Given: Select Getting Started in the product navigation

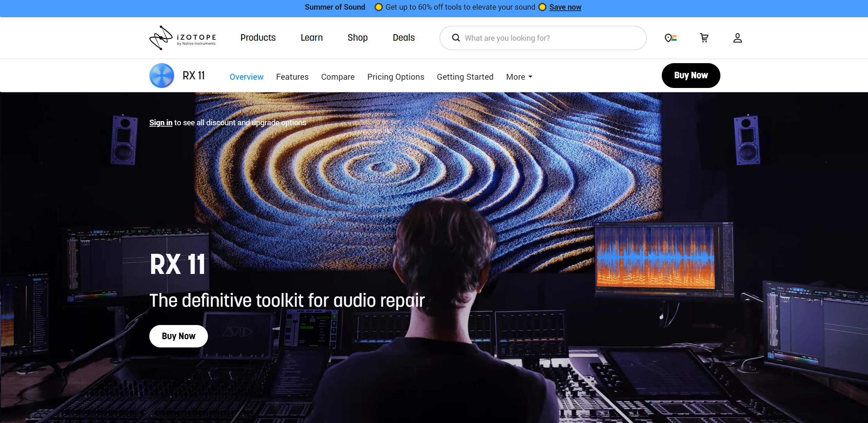Looking at the screenshot, I should click(465, 77).
